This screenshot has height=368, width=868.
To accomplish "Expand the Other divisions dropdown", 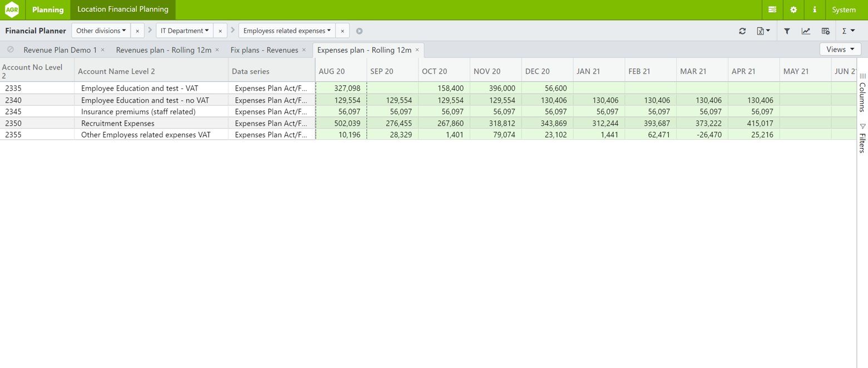I will pyautogui.click(x=101, y=31).
